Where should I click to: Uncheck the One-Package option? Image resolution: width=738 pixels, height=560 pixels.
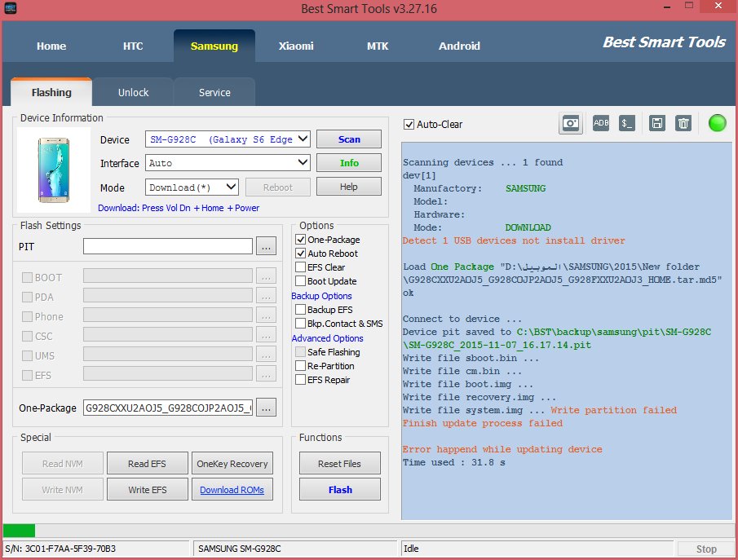[301, 240]
